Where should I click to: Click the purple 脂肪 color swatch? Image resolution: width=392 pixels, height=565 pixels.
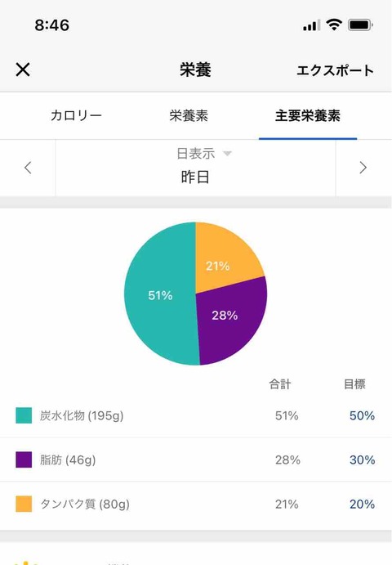coord(24,460)
